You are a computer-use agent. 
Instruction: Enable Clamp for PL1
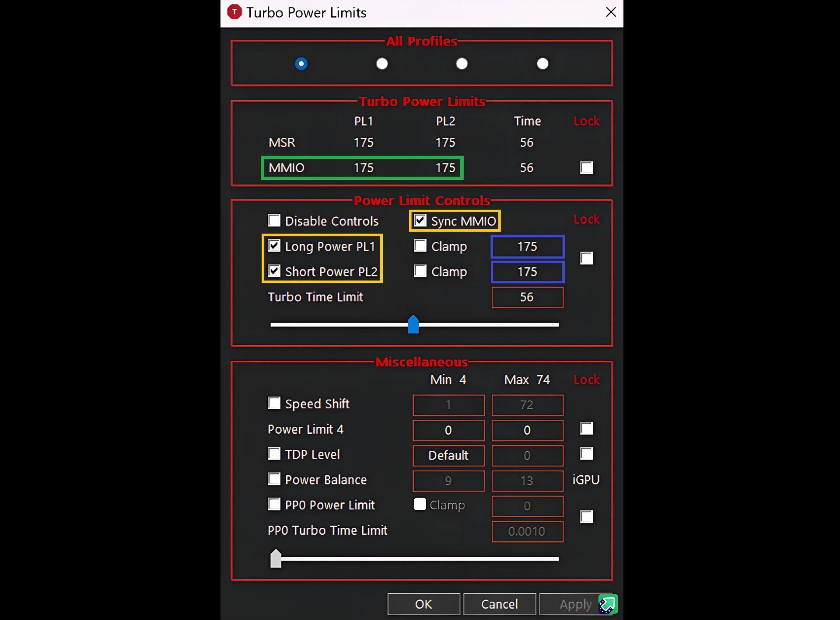(420, 246)
